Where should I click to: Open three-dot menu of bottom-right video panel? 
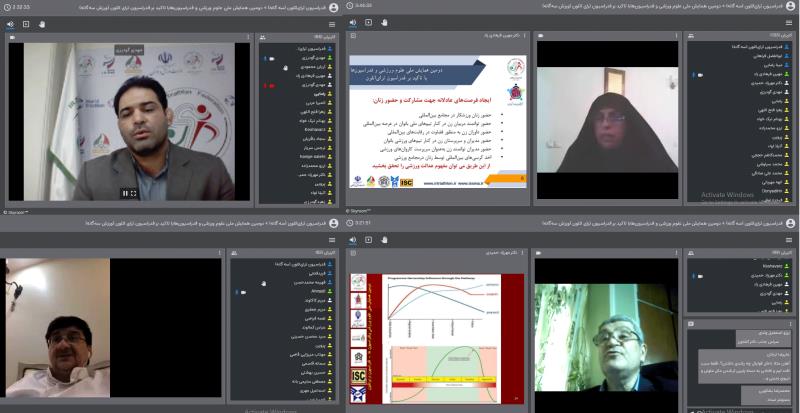[x=677, y=253]
